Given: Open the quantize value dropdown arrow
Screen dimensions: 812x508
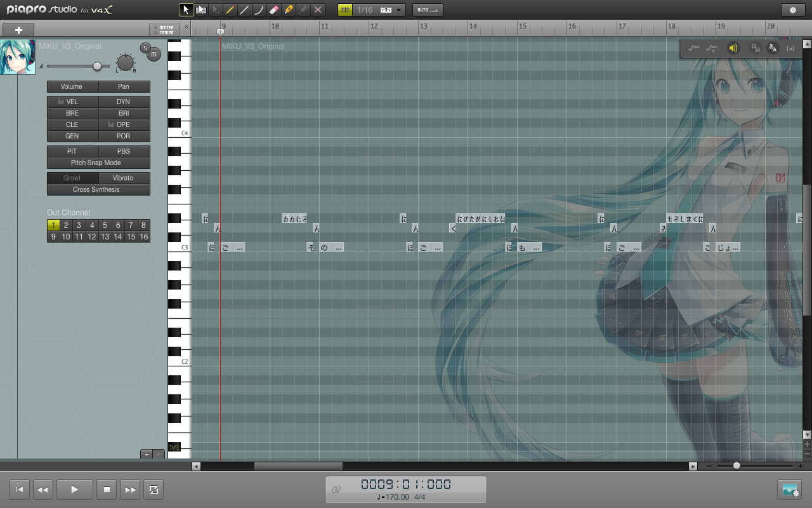Looking at the screenshot, I should coord(399,10).
